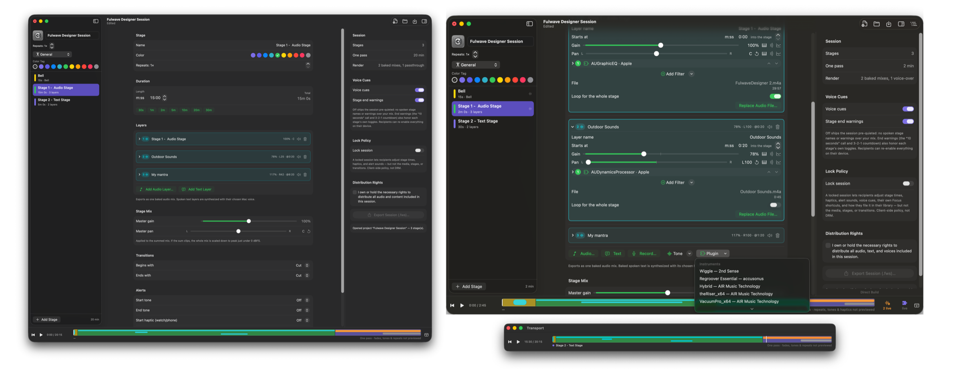This screenshot has width=980, height=389.
Task: Open the General dropdown in left window
Action: [52, 54]
